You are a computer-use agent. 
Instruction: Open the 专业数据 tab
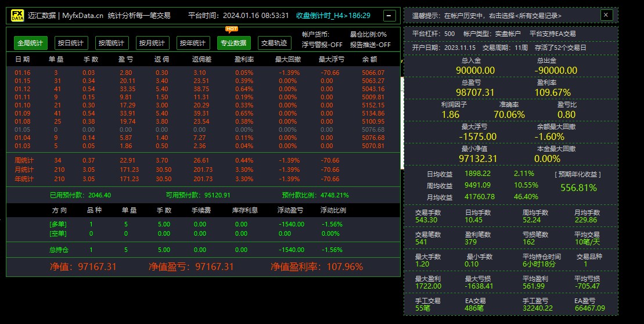click(x=233, y=43)
